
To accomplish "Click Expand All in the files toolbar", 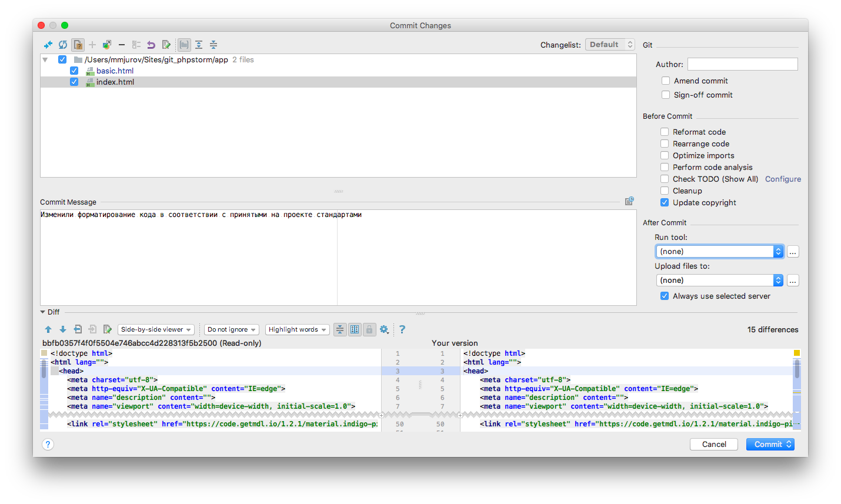I will pos(199,45).
